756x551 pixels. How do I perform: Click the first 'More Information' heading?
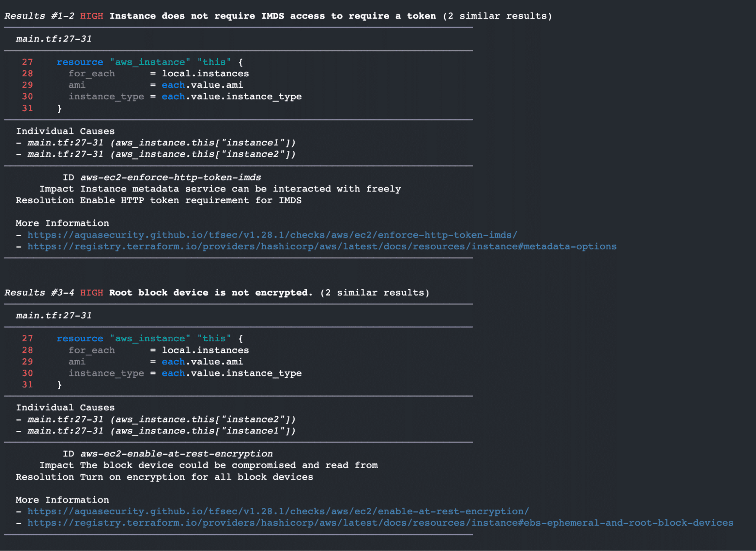point(62,223)
